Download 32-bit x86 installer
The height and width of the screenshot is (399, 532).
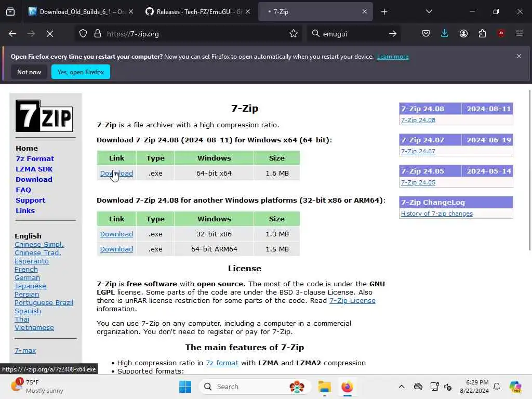click(x=116, y=234)
